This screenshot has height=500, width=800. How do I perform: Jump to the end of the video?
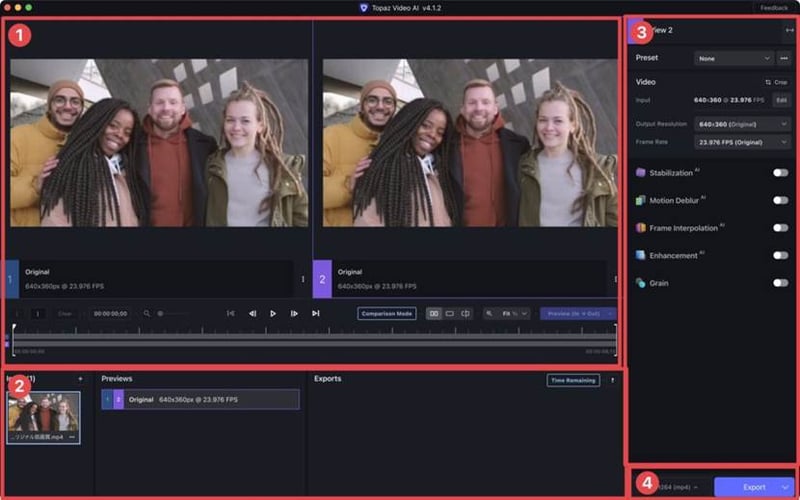pyautogui.click(x=316, y=313)
